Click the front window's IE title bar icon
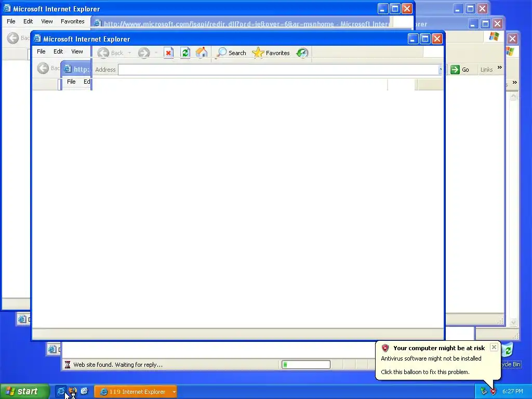Screen dimensions: 532x399 37,38
